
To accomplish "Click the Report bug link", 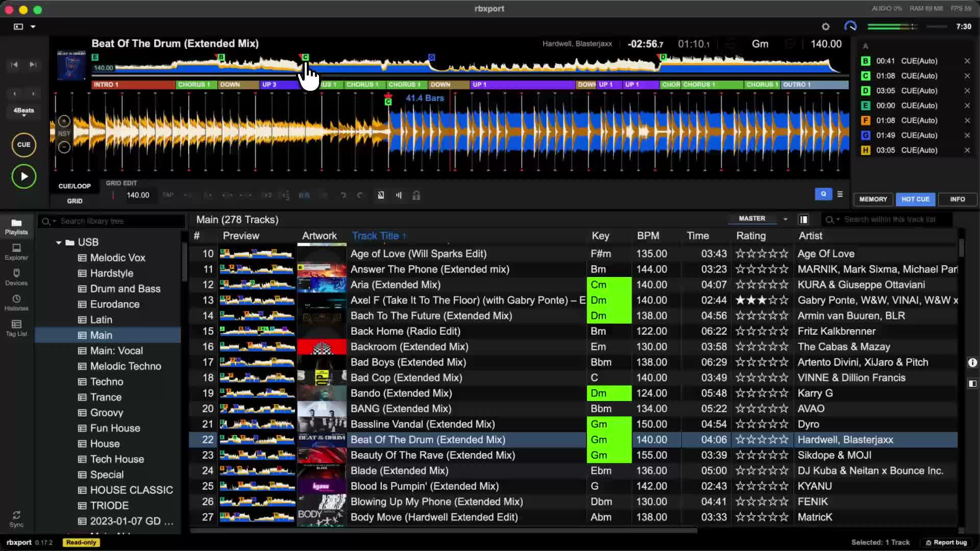I will pyautogui.click(x=946, y=543).
